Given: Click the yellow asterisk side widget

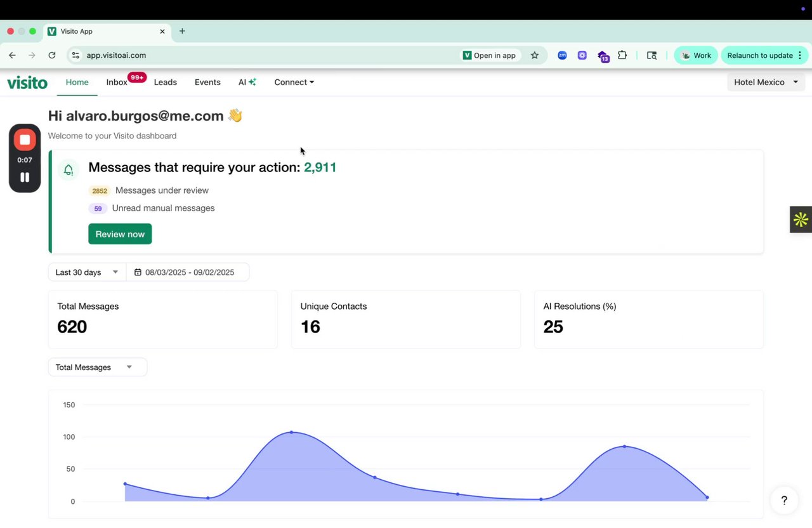Looking at the screenshot, I should pyautogui.click(x=801, y=220).
